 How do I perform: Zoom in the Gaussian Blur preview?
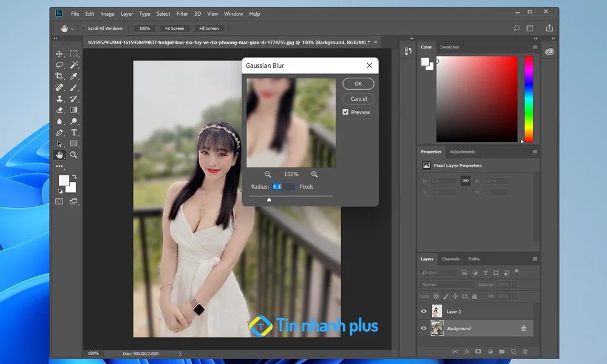pyautogui.click(x=314, y=174)
